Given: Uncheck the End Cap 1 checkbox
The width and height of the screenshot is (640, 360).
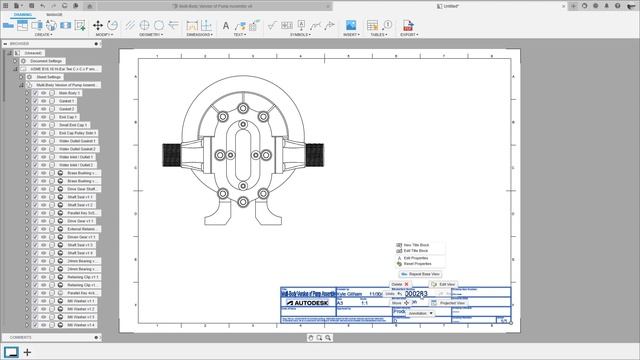Looking at the screenshot, I should coord(36,117).
